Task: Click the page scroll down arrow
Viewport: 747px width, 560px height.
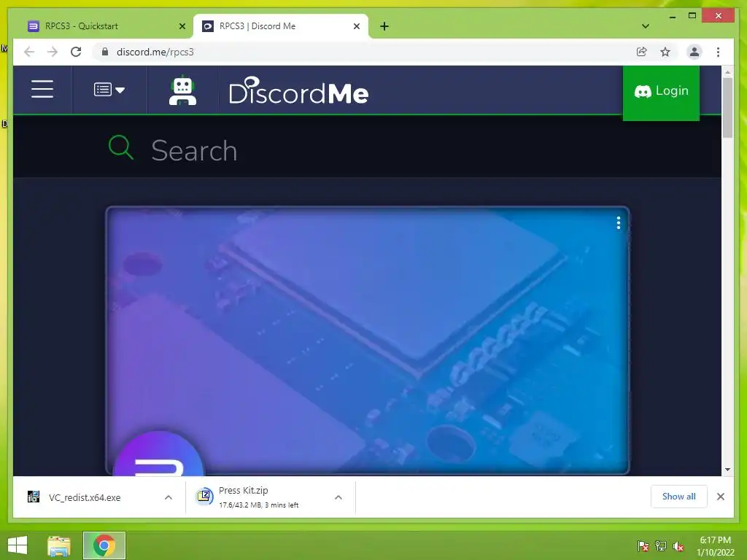Action: click(x=727, y=470)
